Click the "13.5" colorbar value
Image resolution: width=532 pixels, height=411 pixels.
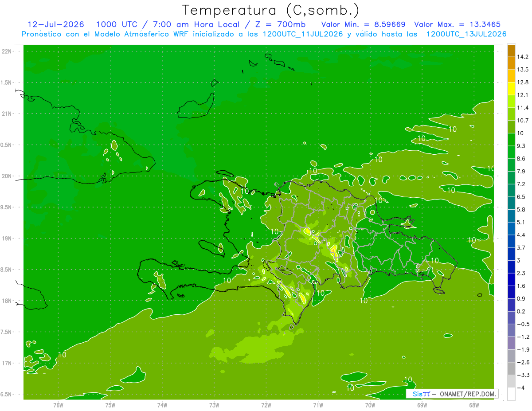[x=523, y=70]
